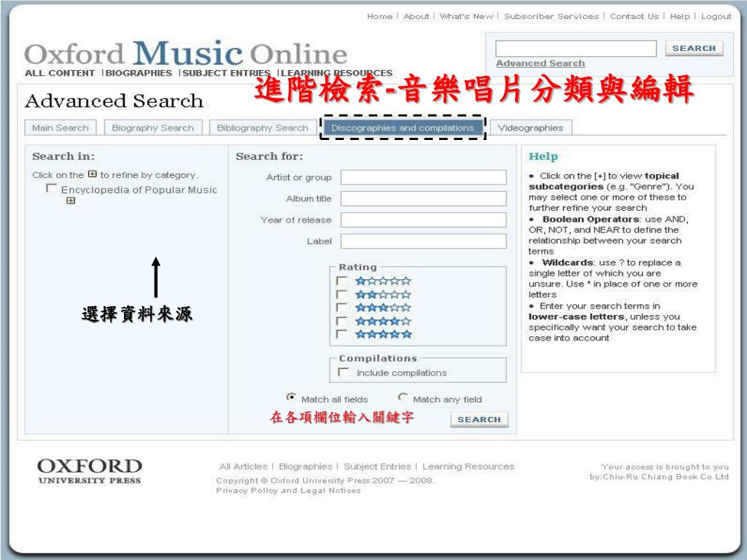This screenshot has height=560, width=747.
Task: Open footer All Articles link
Action: click(x=244, y=466)
